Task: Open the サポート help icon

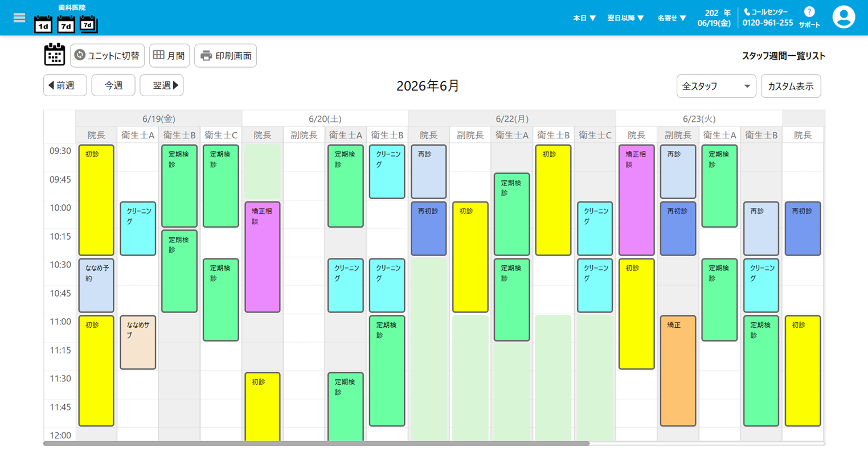Action: point(809,17)
